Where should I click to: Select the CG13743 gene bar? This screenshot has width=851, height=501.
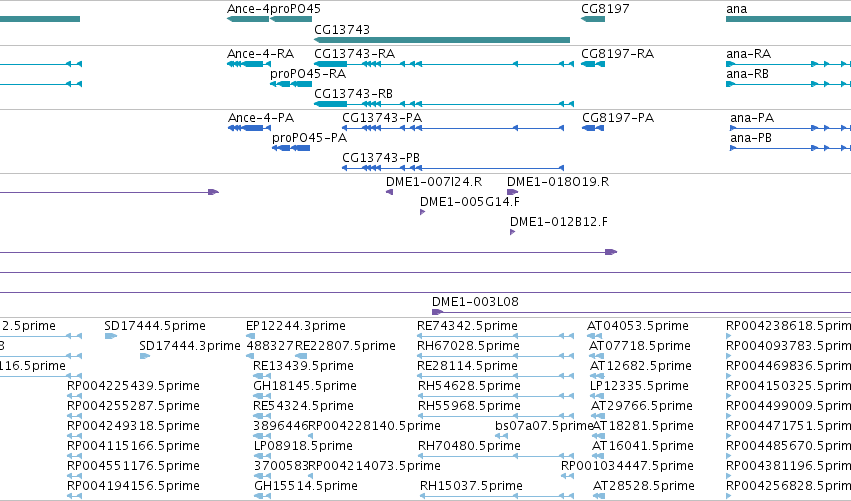click(442, 40)
